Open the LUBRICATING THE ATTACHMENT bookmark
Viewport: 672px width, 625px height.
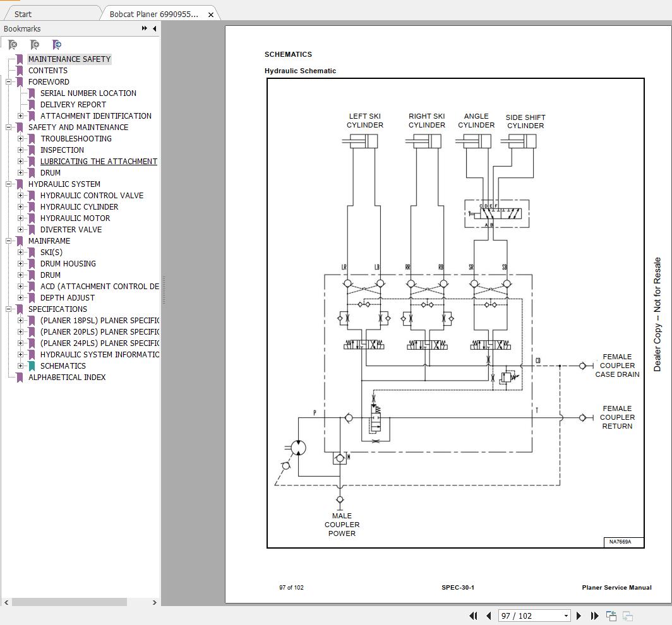99,162
